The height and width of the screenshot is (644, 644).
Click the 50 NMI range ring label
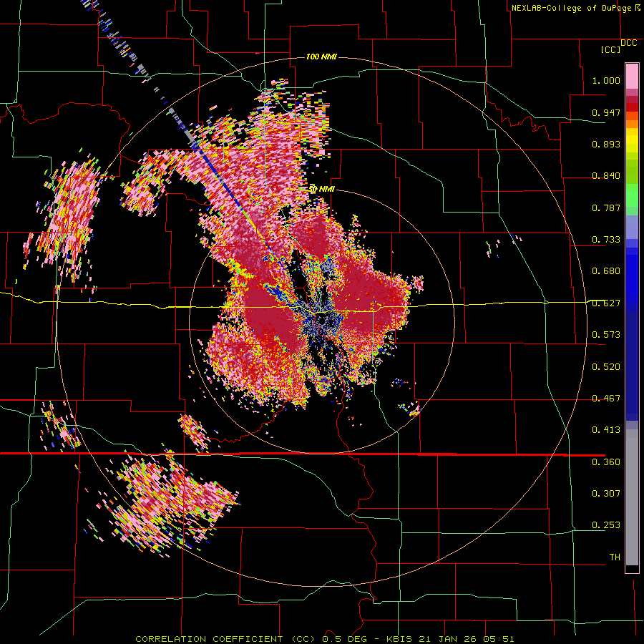click(322, 190)
